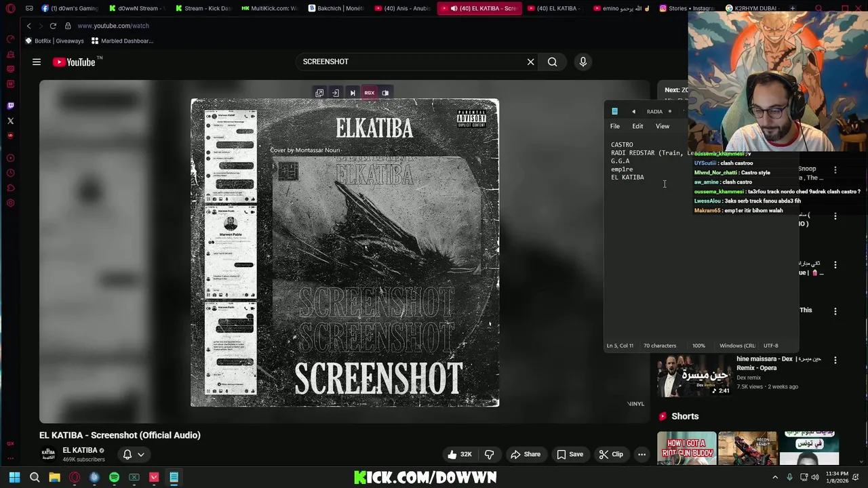This screenshot has height=488, width=868.
Task: Open the Opera workspaces tab icon
Action: [x=29, y=8]
